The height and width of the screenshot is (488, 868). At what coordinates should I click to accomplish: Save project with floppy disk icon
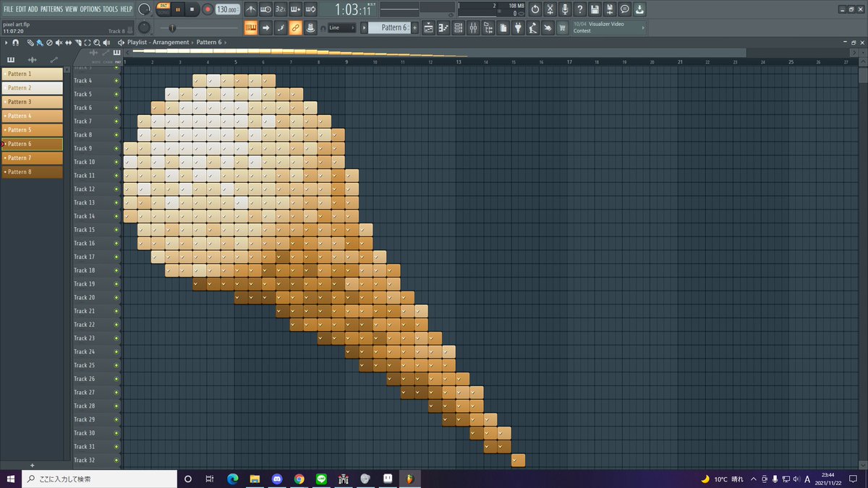595,9
